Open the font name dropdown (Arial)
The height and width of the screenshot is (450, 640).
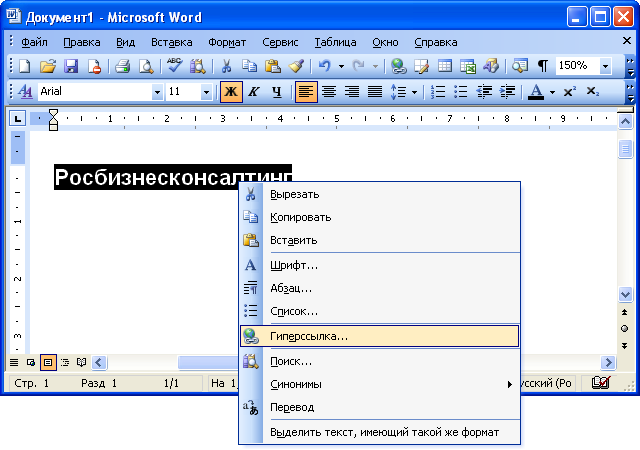157,92
